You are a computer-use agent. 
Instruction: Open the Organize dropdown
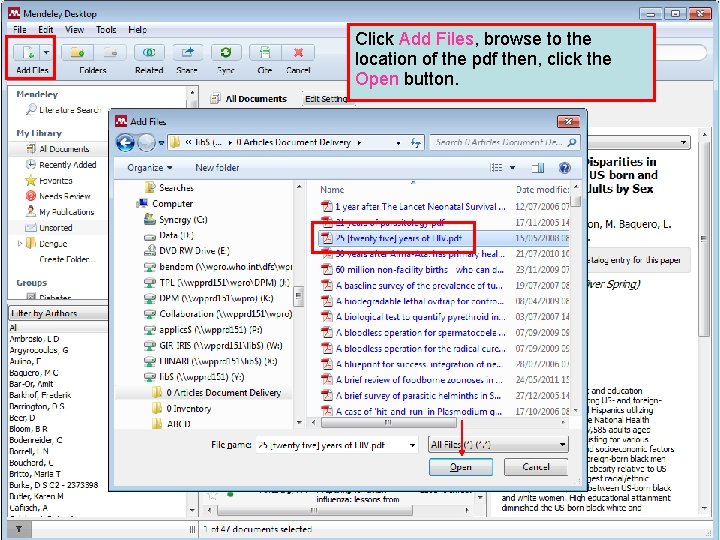pos(150,168)
